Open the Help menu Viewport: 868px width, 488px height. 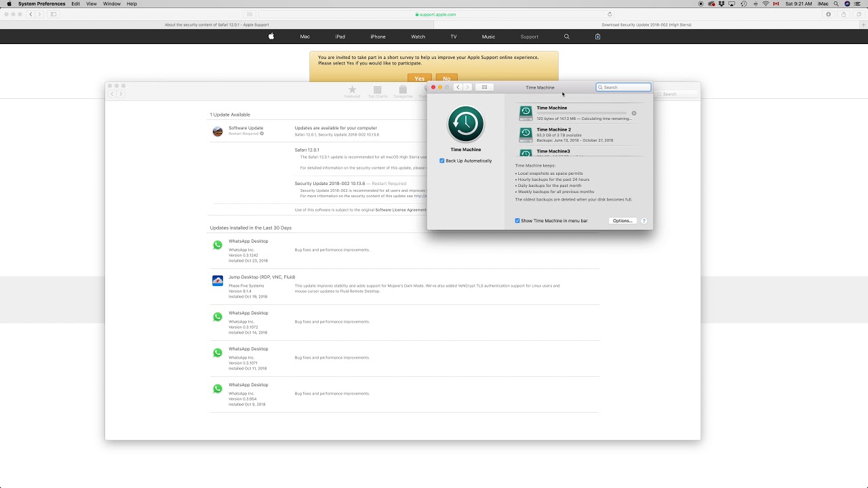[132, 4]
